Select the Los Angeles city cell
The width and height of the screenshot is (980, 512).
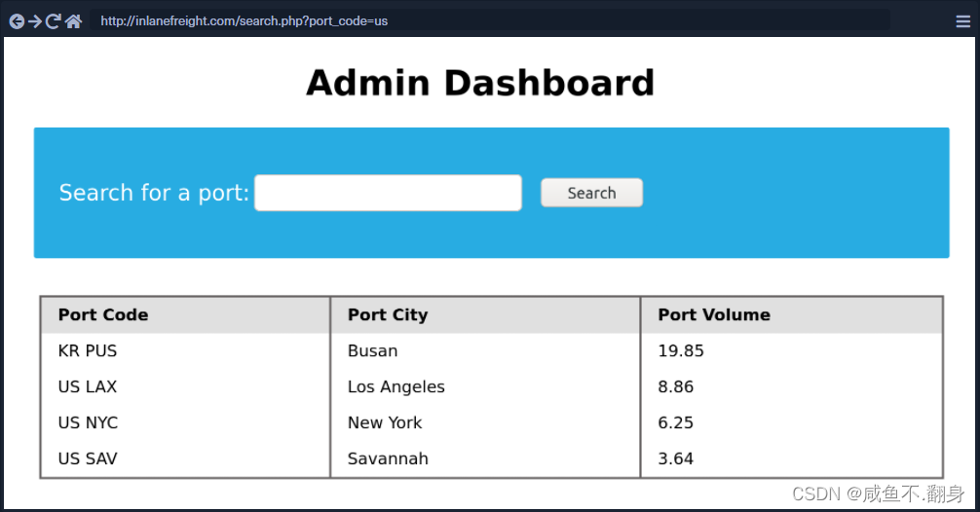pos(396,386)
